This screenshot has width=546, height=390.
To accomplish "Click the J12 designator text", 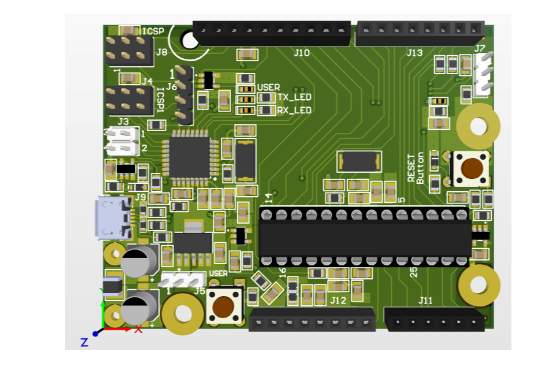I will point(338,300).
